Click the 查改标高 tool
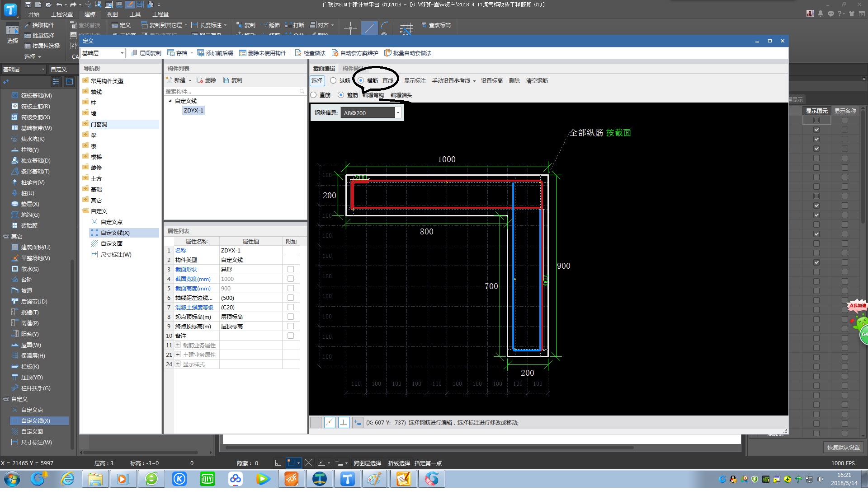Viewport: 868px width, 495px height. [436, 25]
